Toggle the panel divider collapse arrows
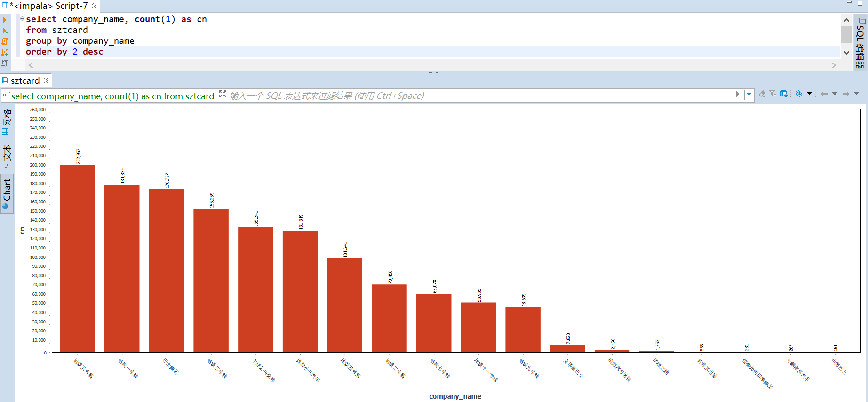This screenshot has width=868, height=402. tap(434, 72)
